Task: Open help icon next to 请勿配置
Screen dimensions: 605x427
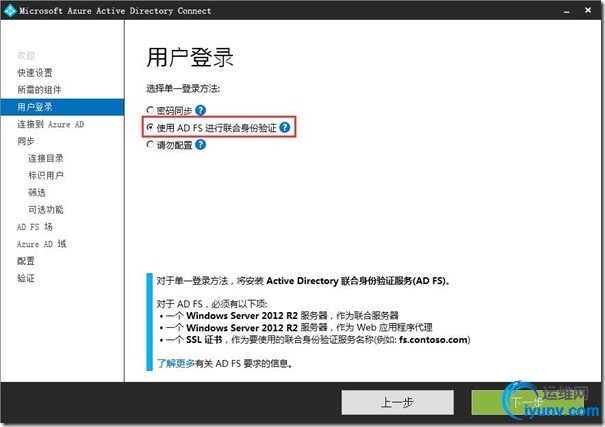Action: [x=200, y=145]
